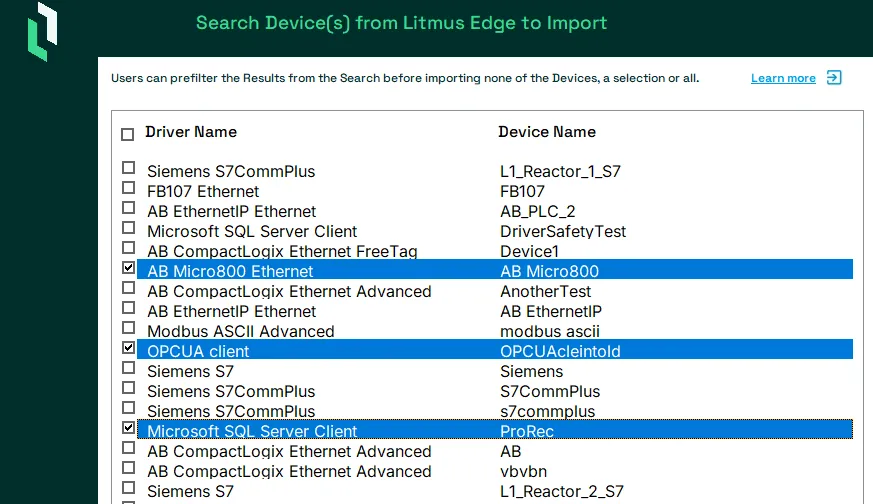Open the Learn more link
This screenshot has height=504, width=873.
(x=783, y=78)
